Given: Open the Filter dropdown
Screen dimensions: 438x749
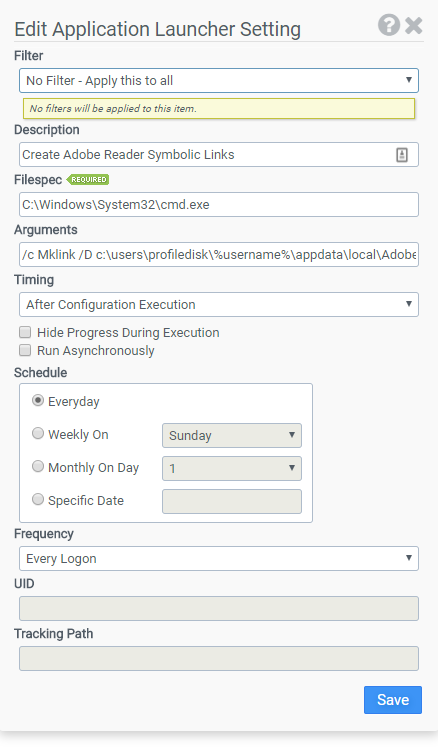Looking at the screenshot, I should tap(219, 80).
